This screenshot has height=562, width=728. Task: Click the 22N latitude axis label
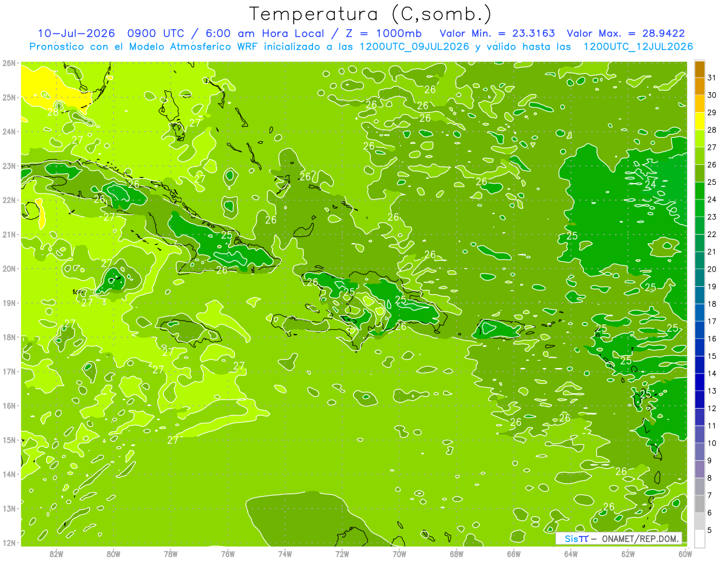(x=8, y=200)
